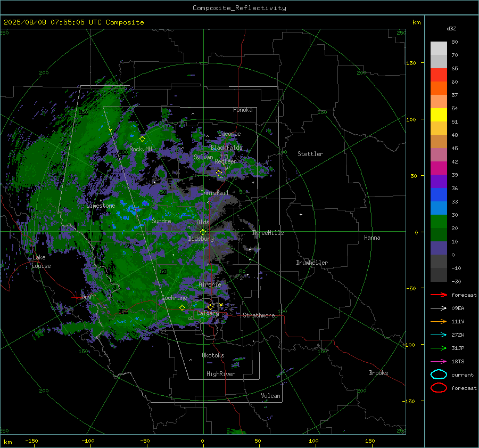
Task: Click the Stettler city label
Action: click(310, 154)
